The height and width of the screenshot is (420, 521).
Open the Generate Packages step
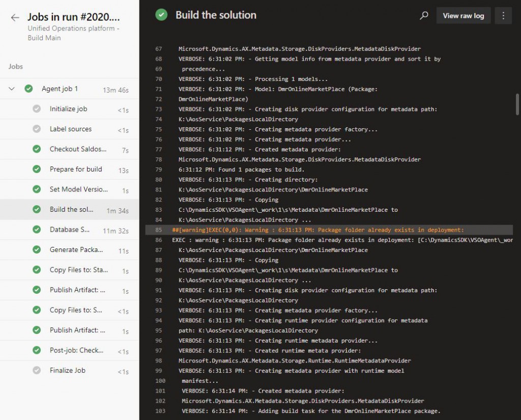point(76,249)
